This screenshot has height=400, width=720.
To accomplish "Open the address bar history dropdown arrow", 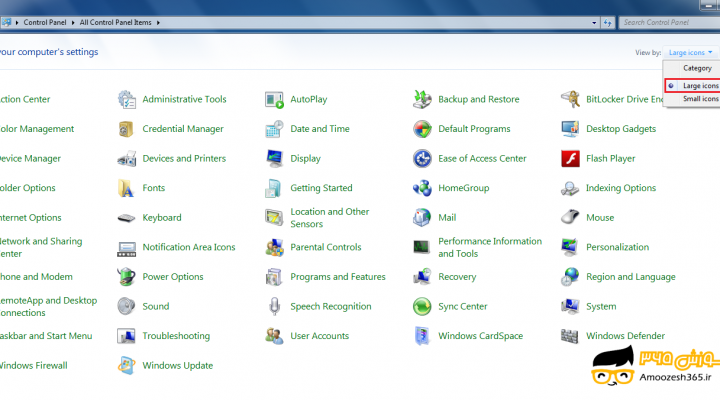I will coord(594,23).
